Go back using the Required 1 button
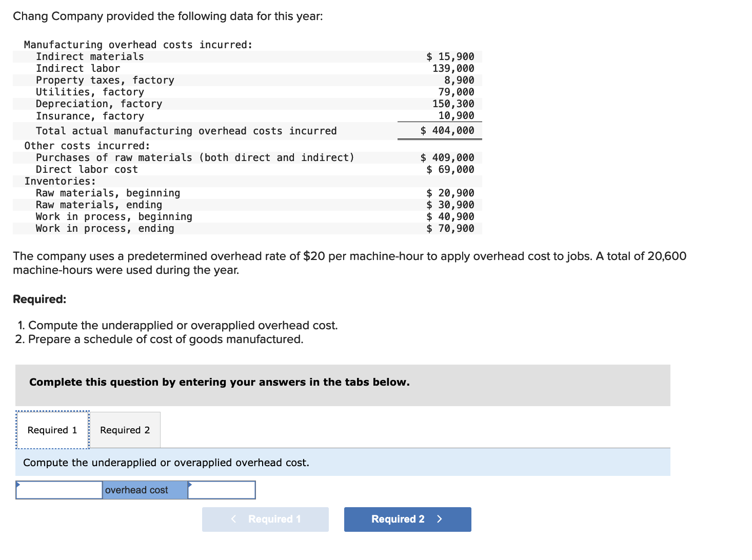 [265, 519]
